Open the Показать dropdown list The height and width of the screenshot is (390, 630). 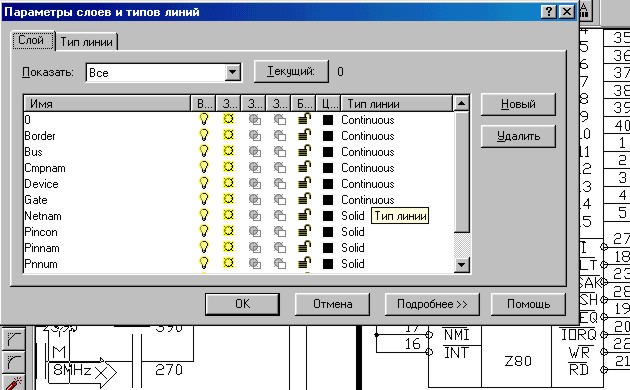click(232, 73)
